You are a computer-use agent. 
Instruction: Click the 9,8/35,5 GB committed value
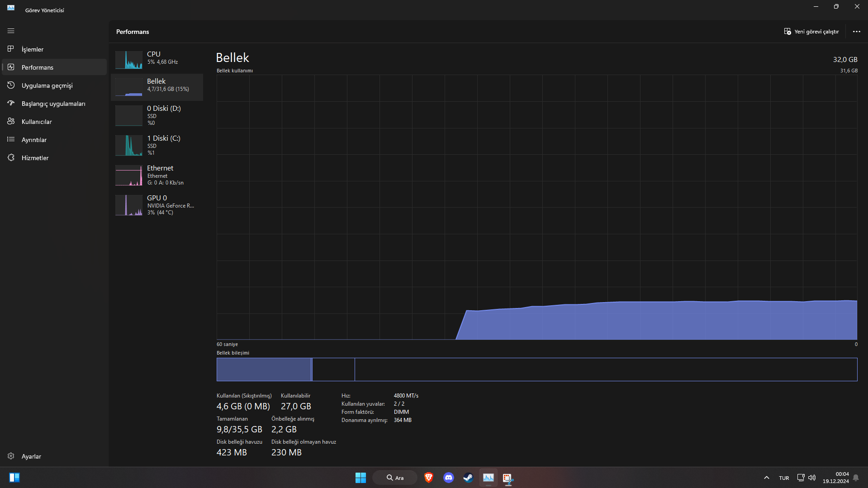pyautogui.click(x=239, y=429)
